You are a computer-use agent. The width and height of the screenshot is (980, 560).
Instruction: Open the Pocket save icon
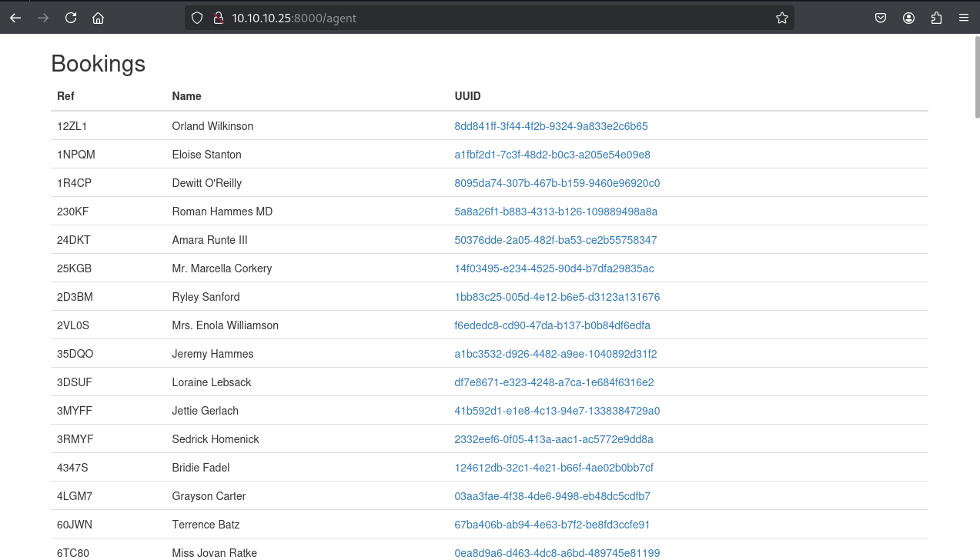881,18
